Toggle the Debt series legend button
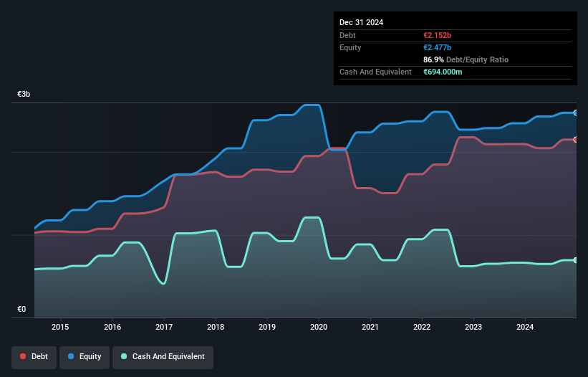The image size is (588, 377). 34,357
